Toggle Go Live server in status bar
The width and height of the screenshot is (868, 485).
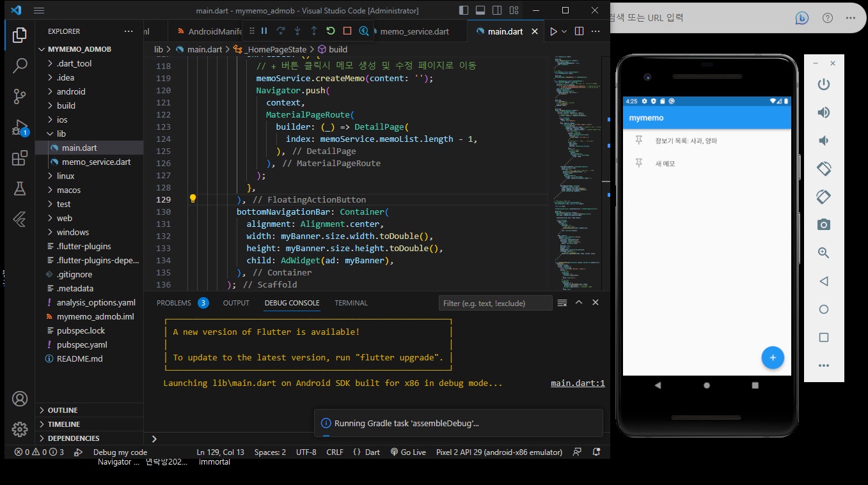click(408, 452)
